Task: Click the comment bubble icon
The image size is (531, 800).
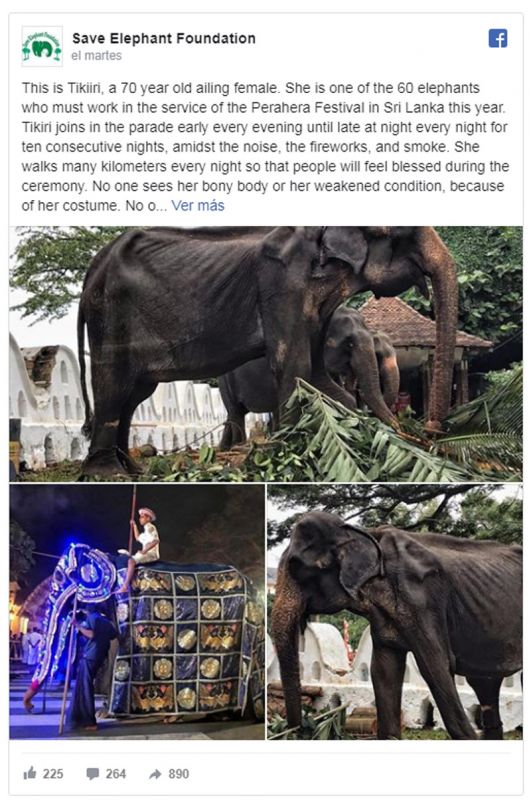Action: (93, 774)
